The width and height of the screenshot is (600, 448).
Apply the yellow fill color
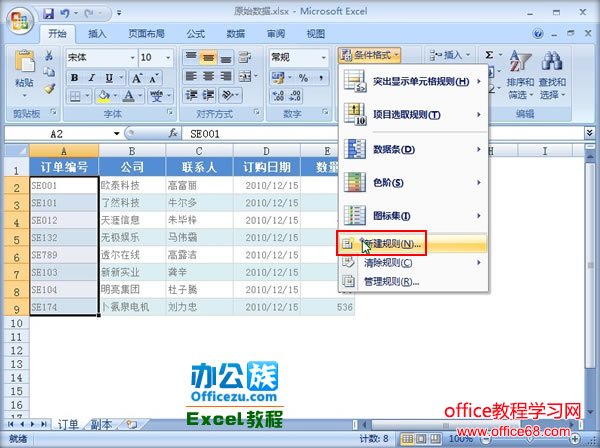tap(103, 96)
